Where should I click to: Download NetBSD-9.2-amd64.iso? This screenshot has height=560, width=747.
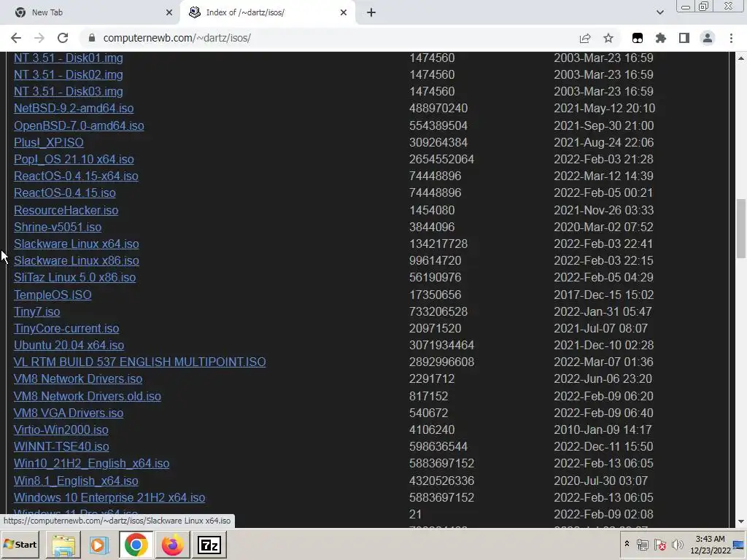(74, 108)
